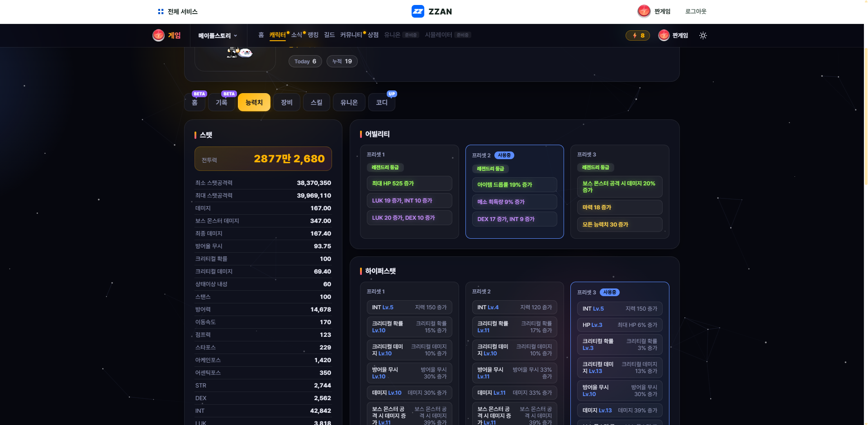Select hyper stat 프리셋 3 card in use
The image size is (868, 425).
pyautogui.click(x=620, y=354)
